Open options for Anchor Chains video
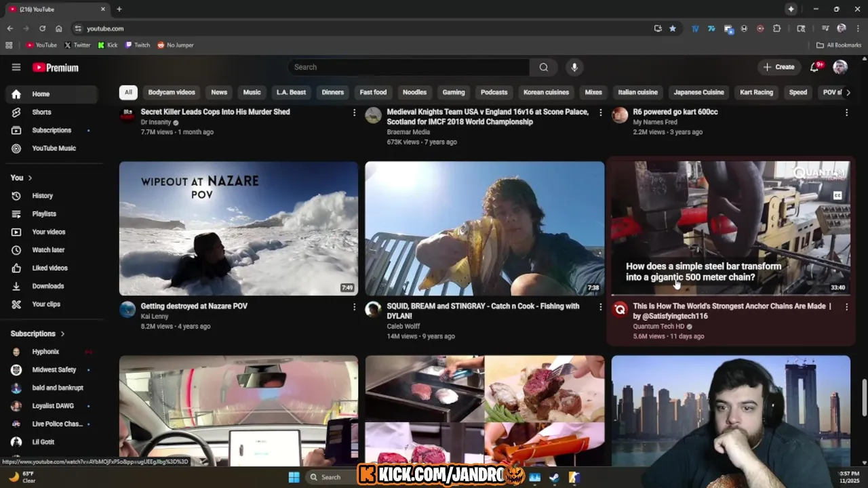 (x=846, y=307)
